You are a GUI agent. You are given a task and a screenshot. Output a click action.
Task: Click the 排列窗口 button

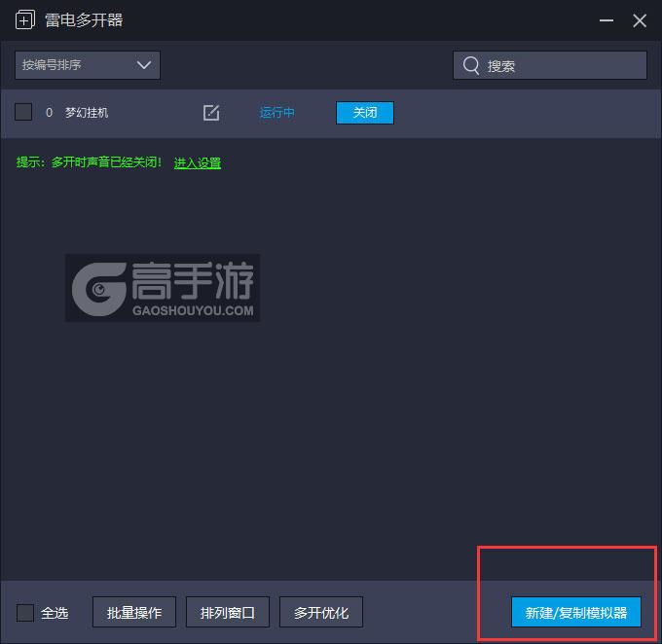point(228,612)
